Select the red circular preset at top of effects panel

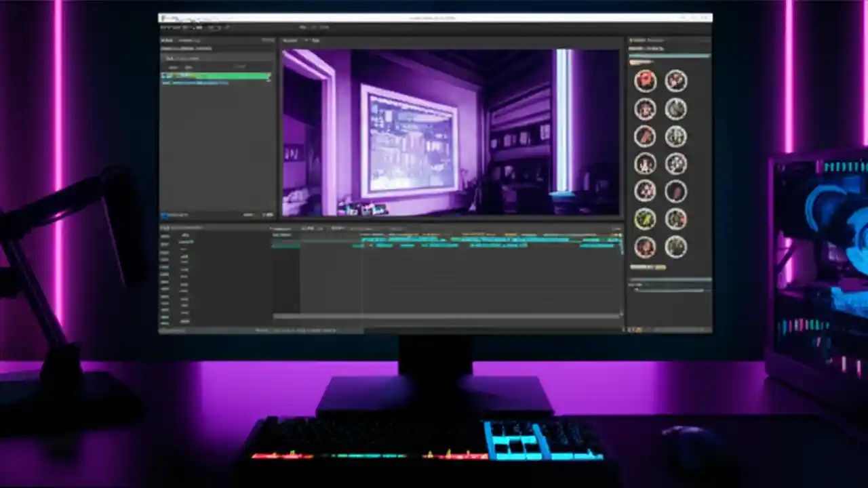tap(645, 81)
